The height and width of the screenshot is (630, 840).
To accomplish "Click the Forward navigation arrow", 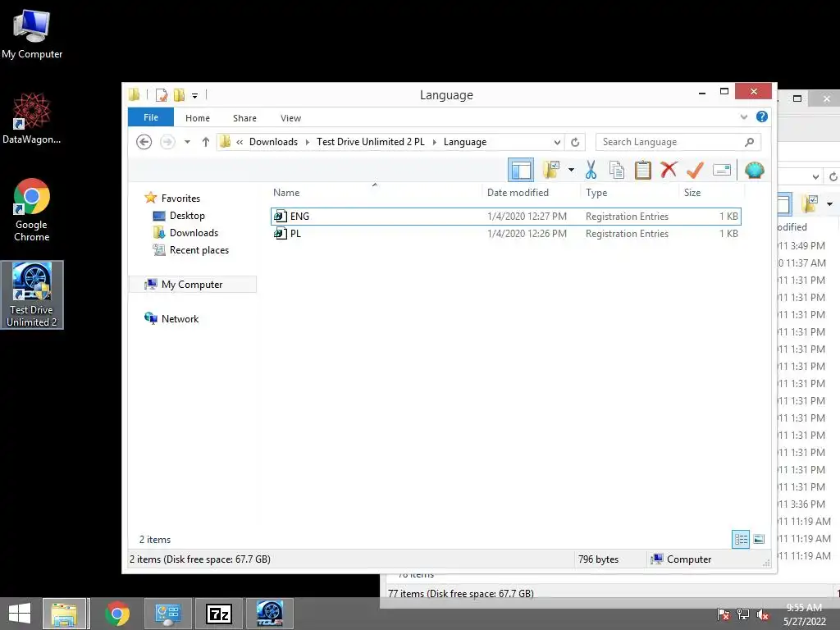I will 167,142.
